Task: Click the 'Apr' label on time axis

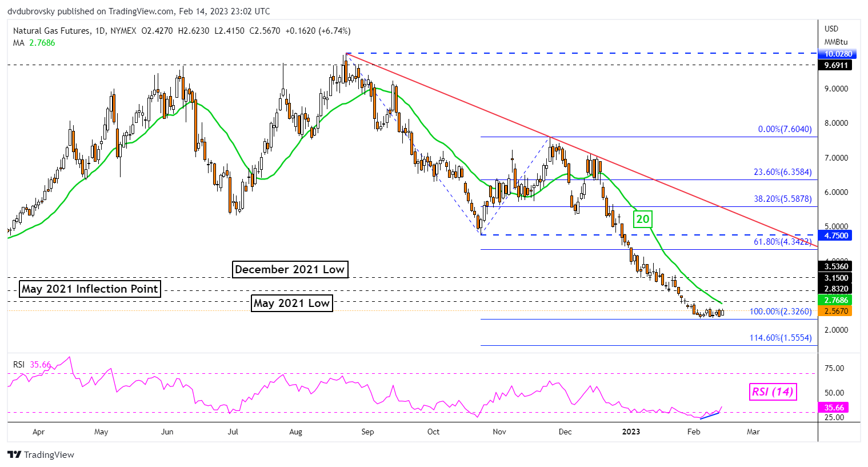Action: point(38,432)
